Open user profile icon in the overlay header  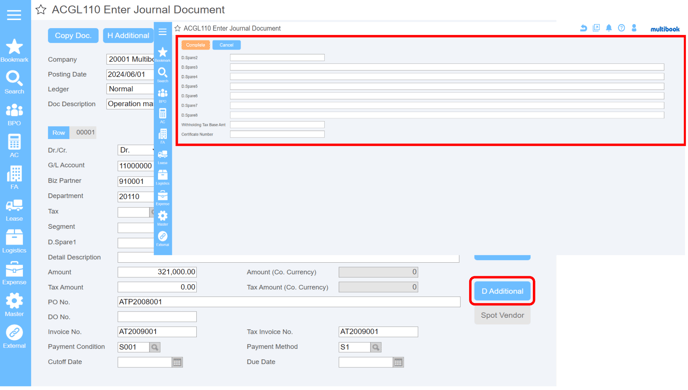click(x=634, y=28)
